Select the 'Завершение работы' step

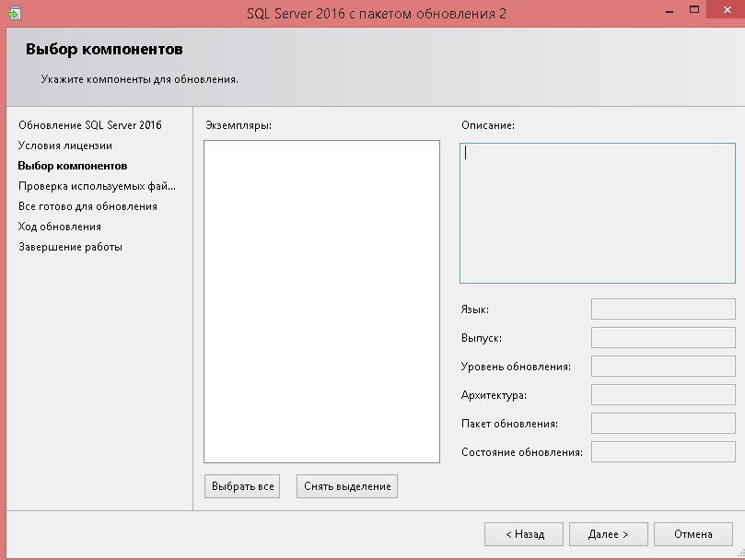70,247
